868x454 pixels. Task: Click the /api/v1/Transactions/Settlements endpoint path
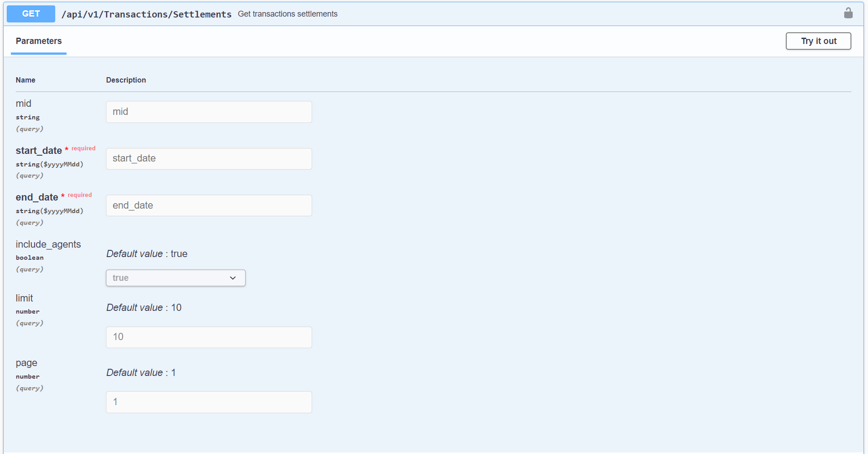(x=146, y=14)
